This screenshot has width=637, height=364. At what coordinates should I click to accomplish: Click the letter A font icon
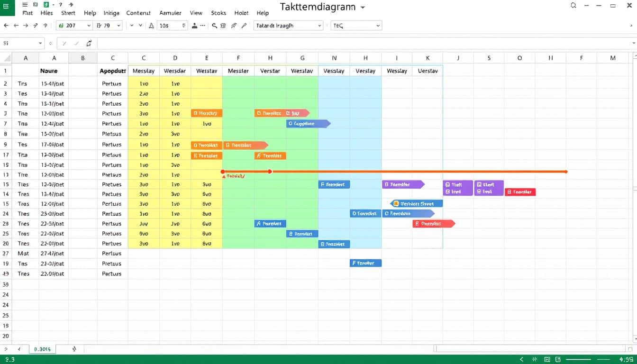click(151, 26)
